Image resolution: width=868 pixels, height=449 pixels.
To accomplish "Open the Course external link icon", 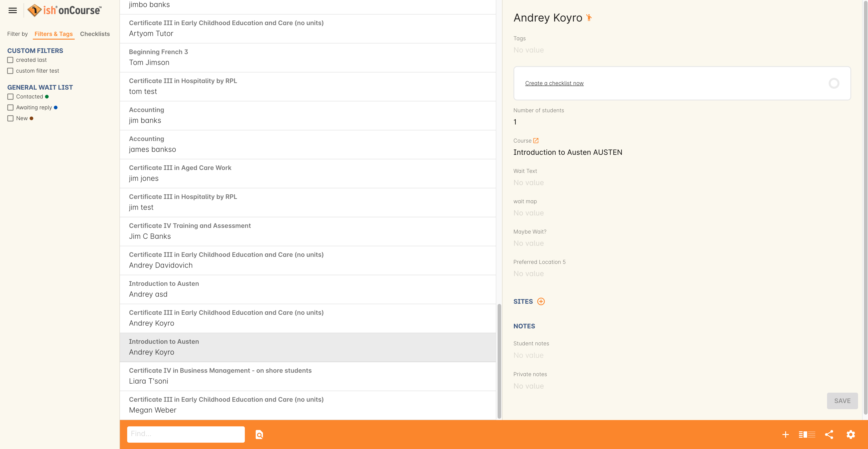I will point(536,141).
